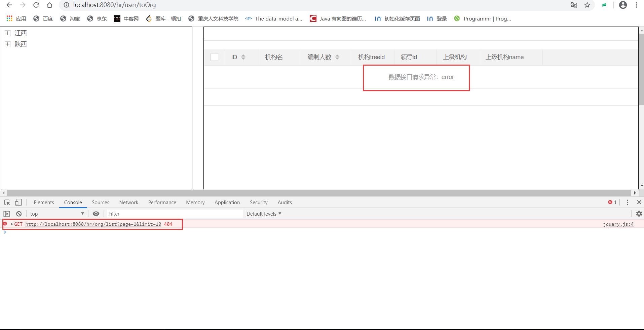The height and width of the screenshot is (330, 644).
Task: Open the Default levels dropdown
Action: [264, 214]
